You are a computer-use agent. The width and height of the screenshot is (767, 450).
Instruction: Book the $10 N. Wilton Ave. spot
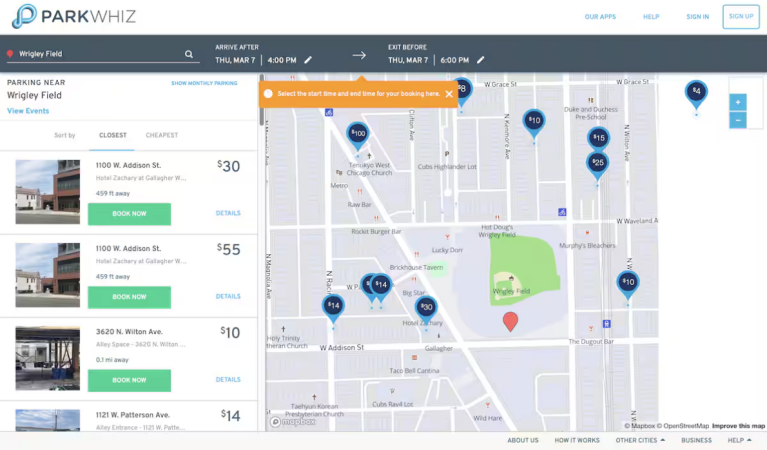point(129,380)
